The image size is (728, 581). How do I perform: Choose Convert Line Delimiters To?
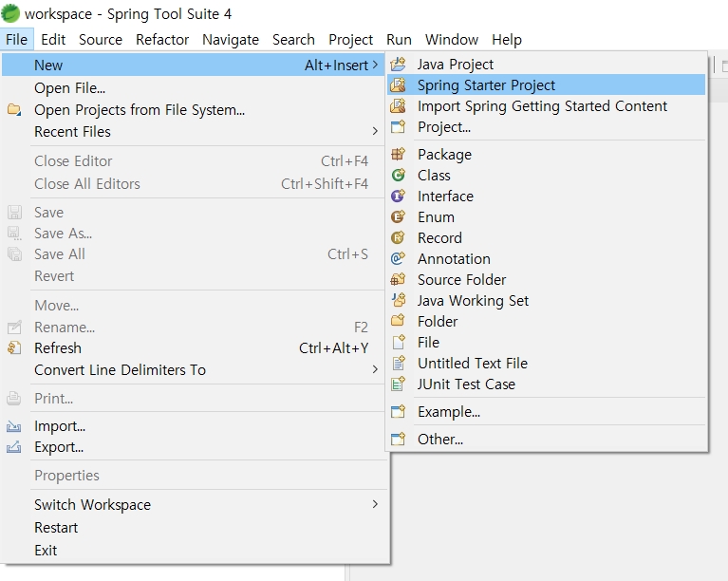(x=194, y=369)
